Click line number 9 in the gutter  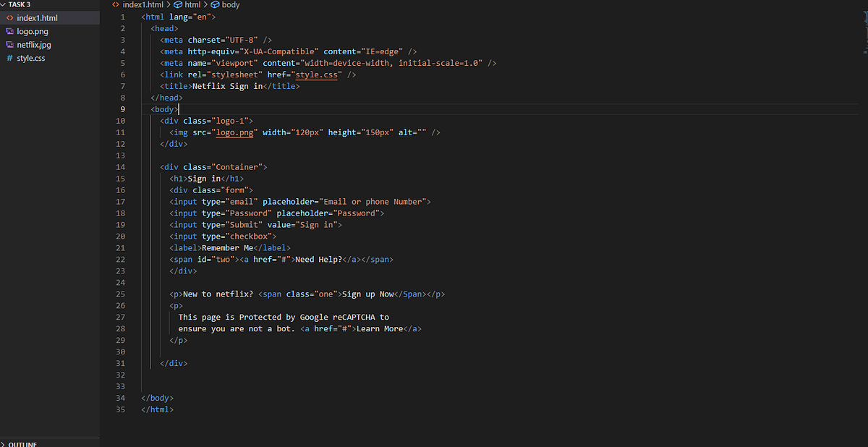(123, 109)
